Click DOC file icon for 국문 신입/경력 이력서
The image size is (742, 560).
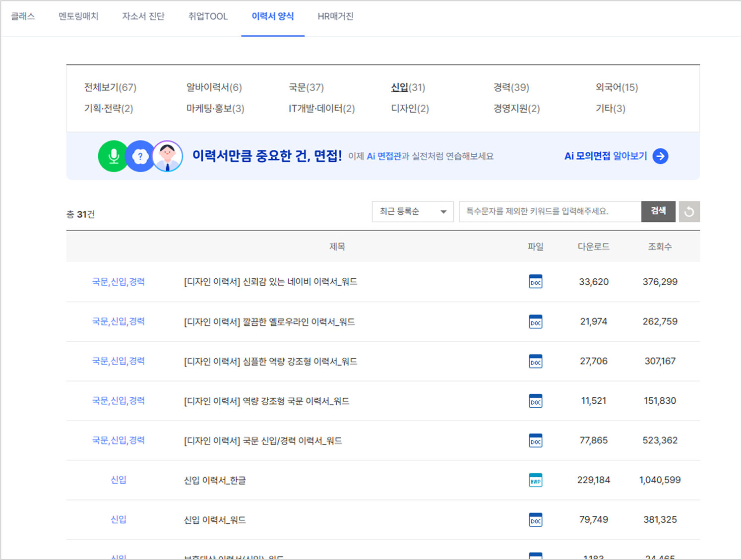536,440
